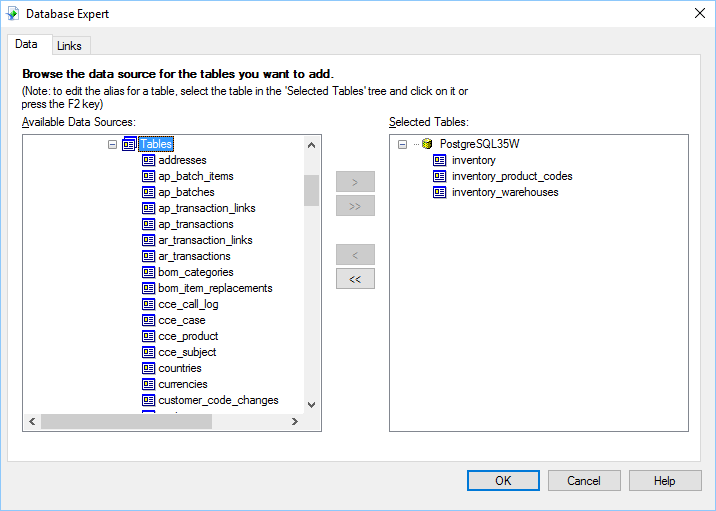Click the Tables folder icon
This screenshot has width=716, height=511.
click(129, 144)
